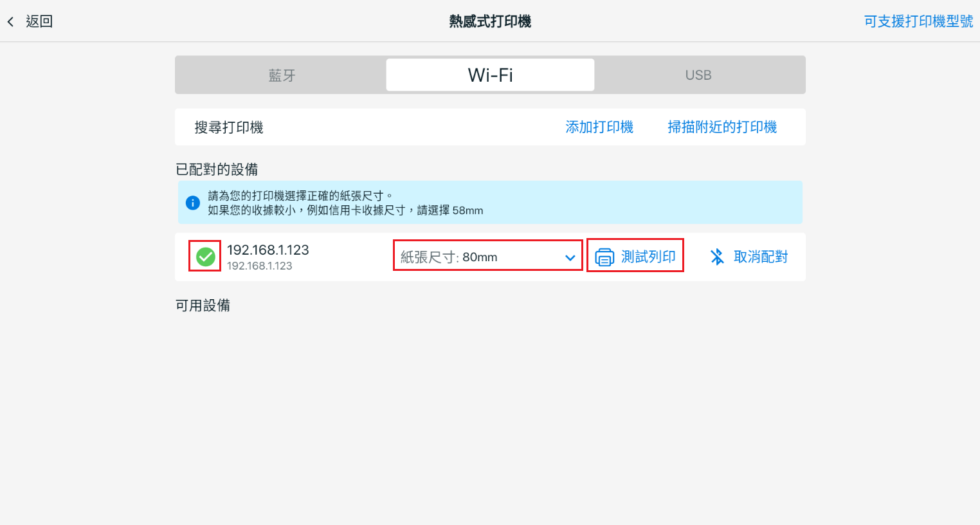Click the 可用設備 section heading

(203, 306)
